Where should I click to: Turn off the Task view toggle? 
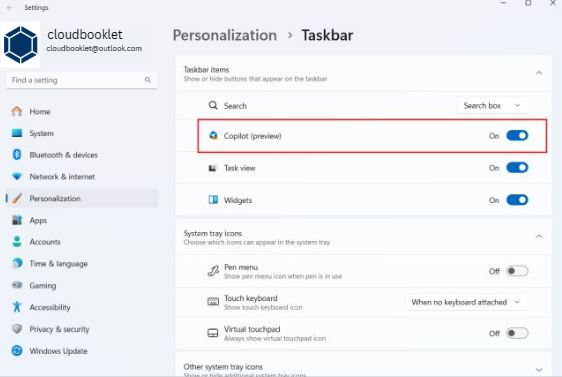(517, 168)
